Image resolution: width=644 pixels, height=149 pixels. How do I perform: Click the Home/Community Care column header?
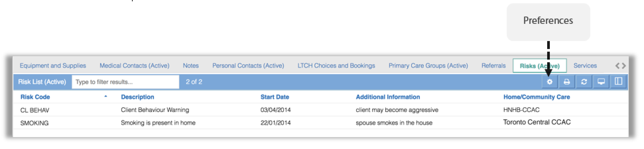(x=537, y=97)
